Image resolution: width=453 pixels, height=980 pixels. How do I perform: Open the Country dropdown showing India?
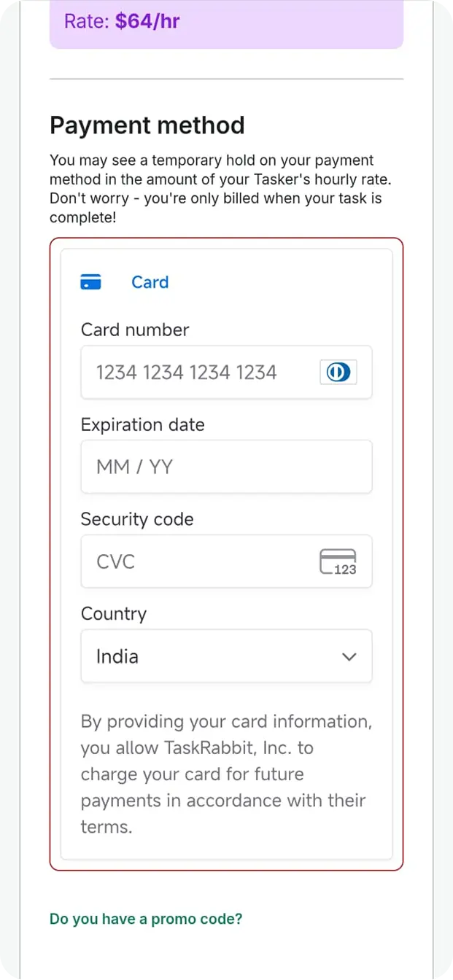pos(226,656)
